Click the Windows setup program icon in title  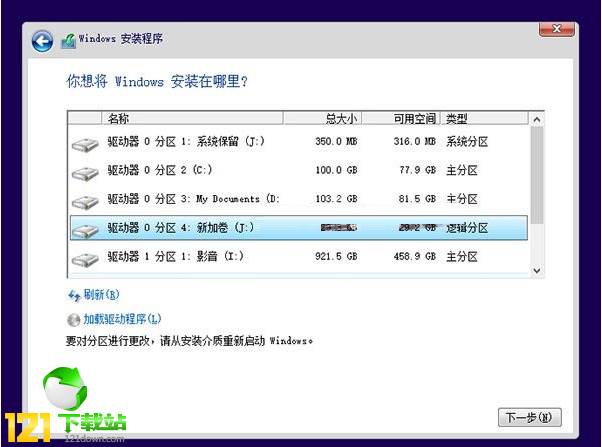pos(68,41)
